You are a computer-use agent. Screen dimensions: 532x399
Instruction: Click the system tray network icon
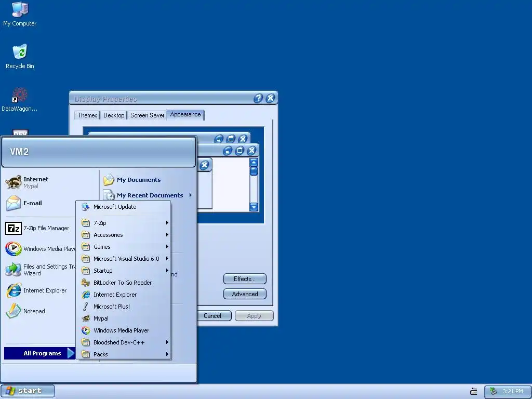point(494,391)
